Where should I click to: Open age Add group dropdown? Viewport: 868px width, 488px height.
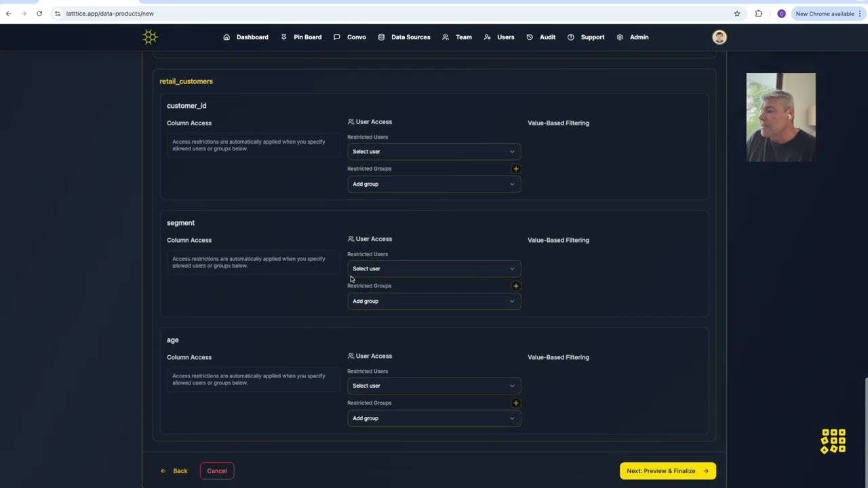pos(434,419)
